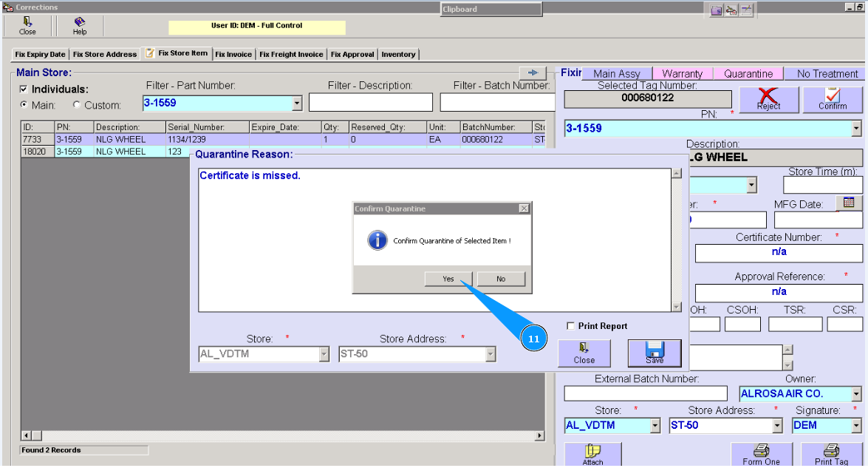Open the Store AL_VDTM dropdown in the Fixing form
This screenshot has width=868, height=468.
point(655,425)
